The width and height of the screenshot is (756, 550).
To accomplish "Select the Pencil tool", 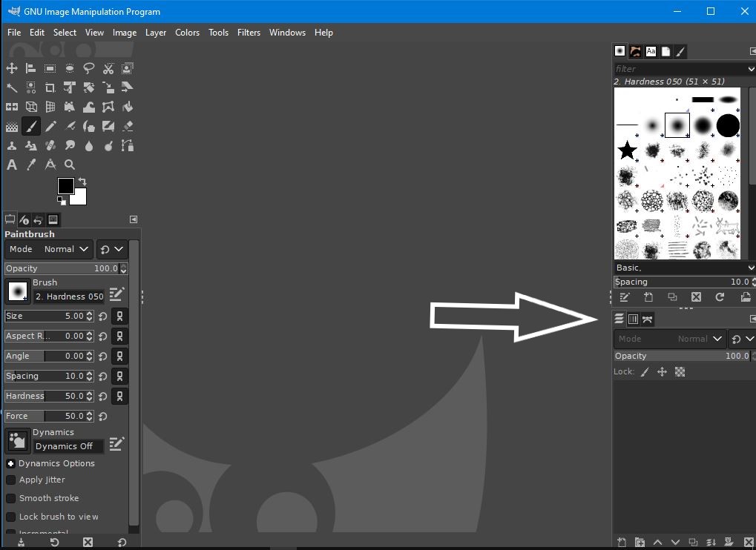I will coord(50,126).
